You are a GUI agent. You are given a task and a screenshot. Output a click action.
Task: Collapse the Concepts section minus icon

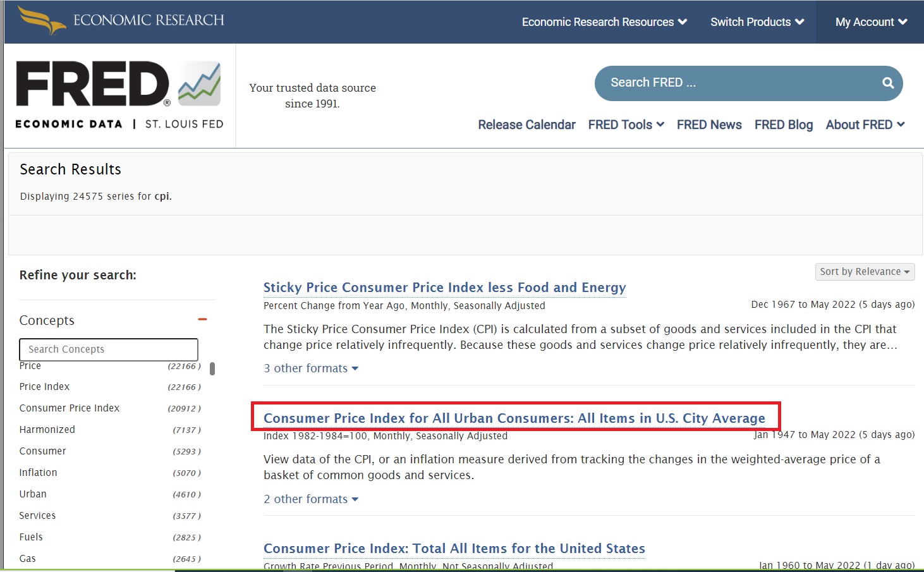click(x=202, y=320)
